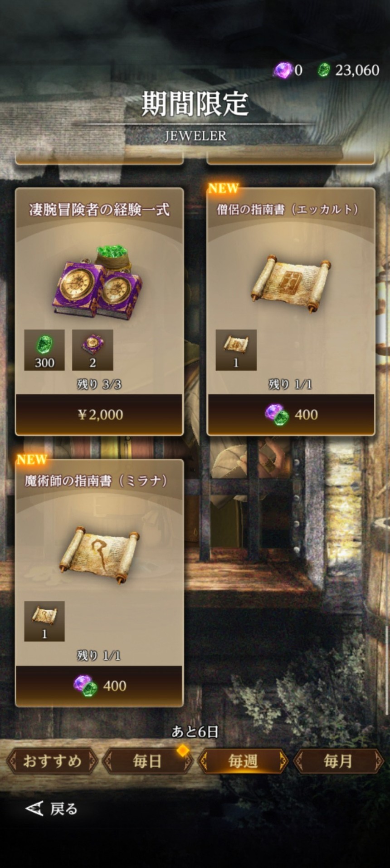Select the 毎週 tab
This screenshot has height=868, width=390.
coord(243,761)
